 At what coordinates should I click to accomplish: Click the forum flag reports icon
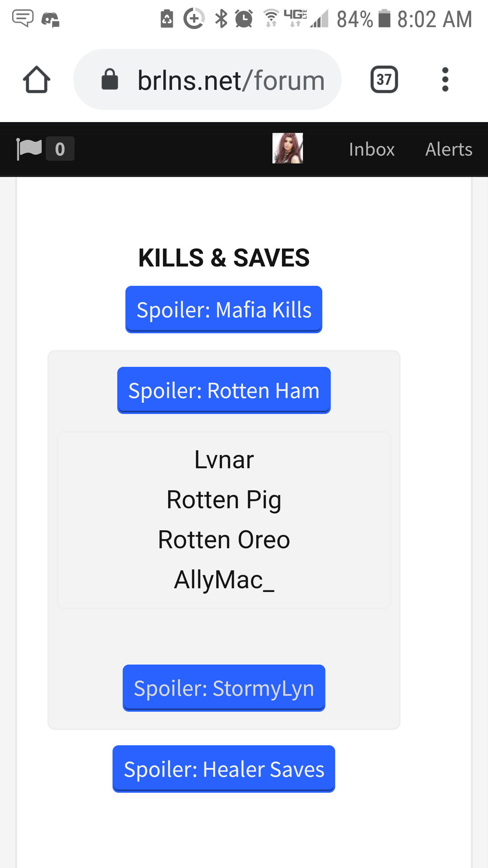(29, 149)
